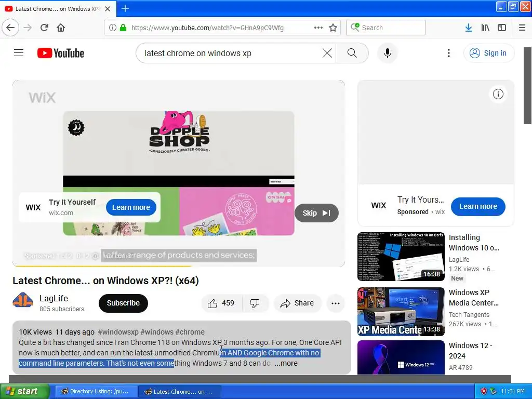Click Learn more in sidebar Wix ad
The image size is (532, 399).
[478, 206]
